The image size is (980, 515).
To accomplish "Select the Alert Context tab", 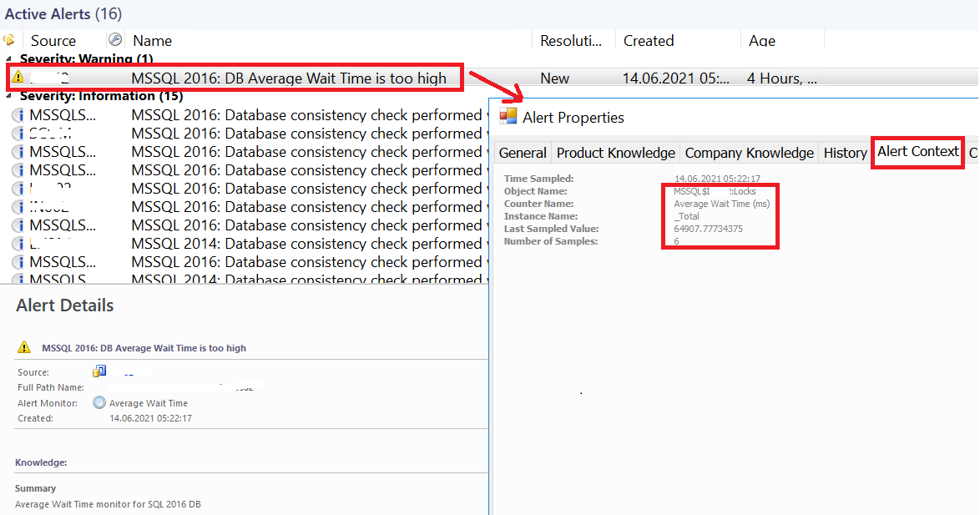I will point(918,152).
